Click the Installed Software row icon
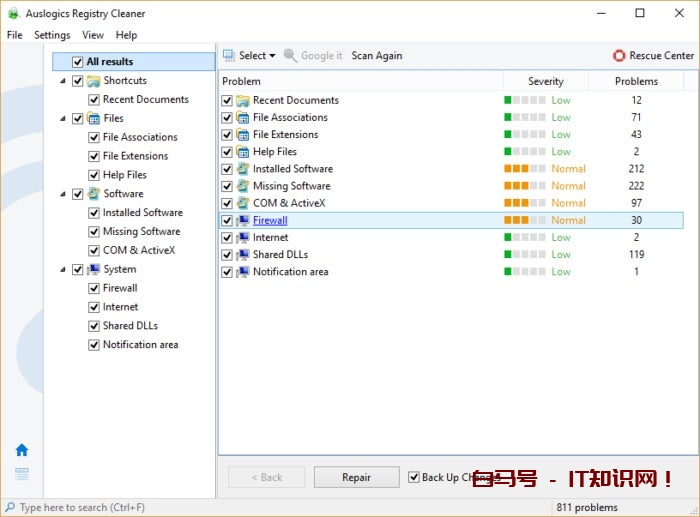Viewport: 700px width, 517px height. [243, 169]
